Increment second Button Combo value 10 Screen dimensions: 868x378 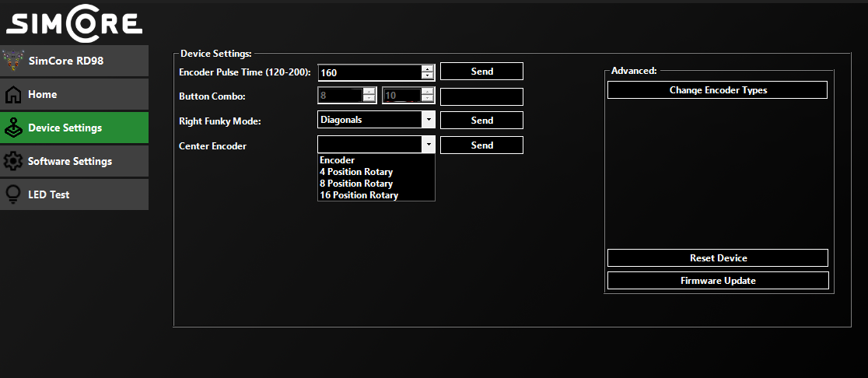(427, 91)
